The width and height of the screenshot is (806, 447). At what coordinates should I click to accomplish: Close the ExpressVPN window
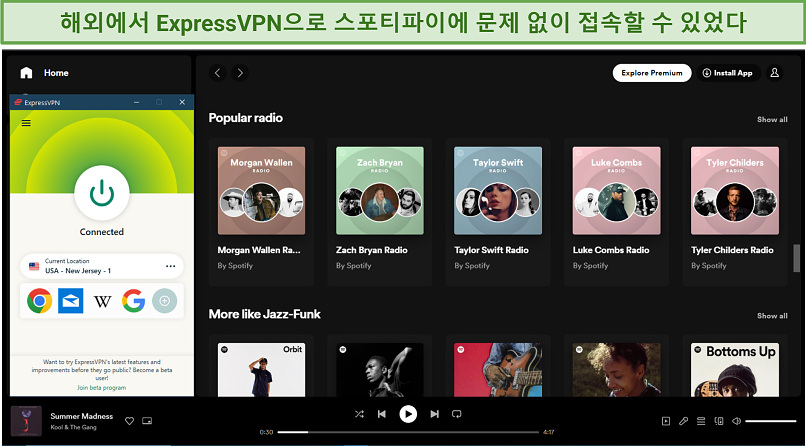click(x=182, y=102)
